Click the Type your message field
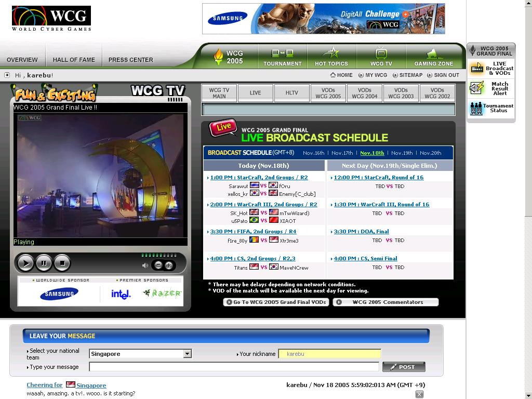This screenshot has height=399, width=532. pyautogui.click(x=234, y=367)
